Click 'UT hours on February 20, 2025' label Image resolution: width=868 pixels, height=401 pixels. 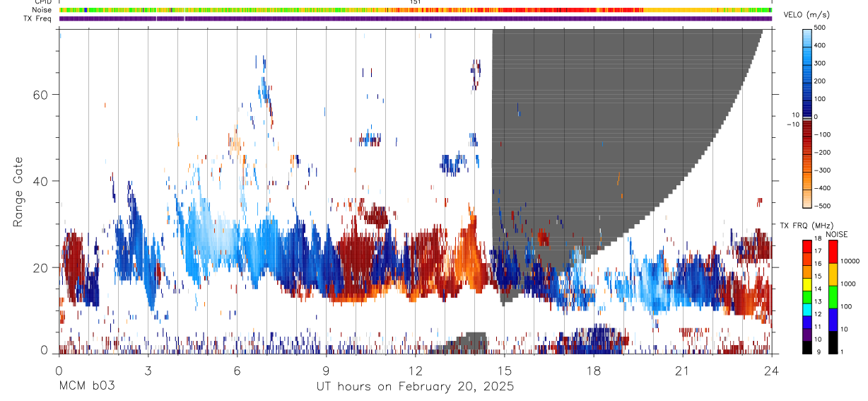(415, 387)
